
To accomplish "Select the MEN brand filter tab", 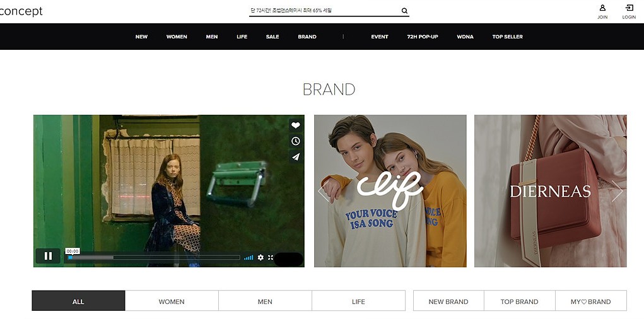I will point(265,301).
